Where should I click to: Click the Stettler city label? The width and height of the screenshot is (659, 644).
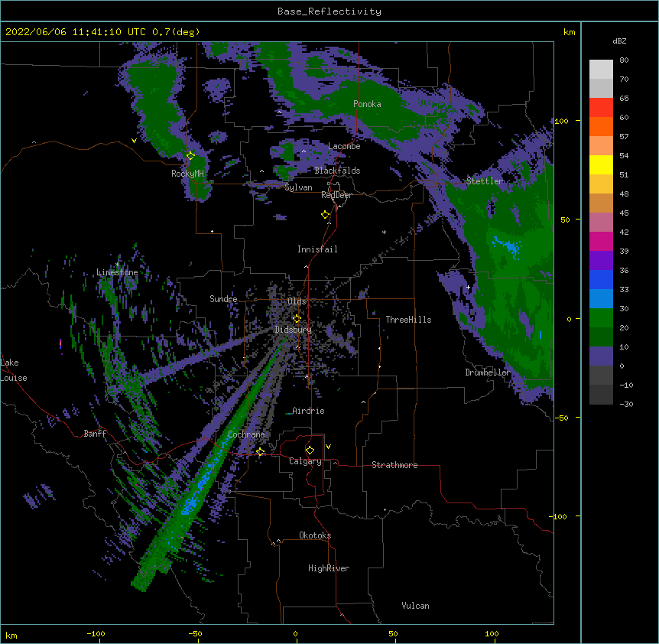tap(485, 181)
